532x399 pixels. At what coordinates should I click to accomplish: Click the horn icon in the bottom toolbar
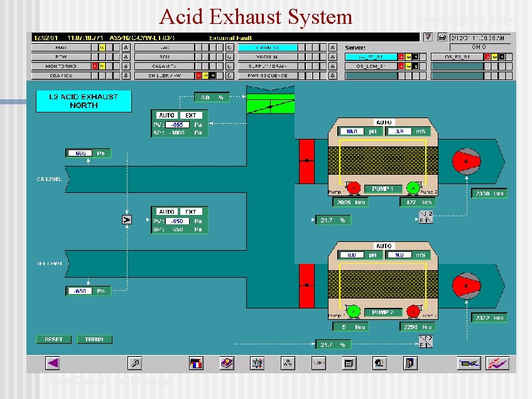pyautogui.click(x=318, y=363)
